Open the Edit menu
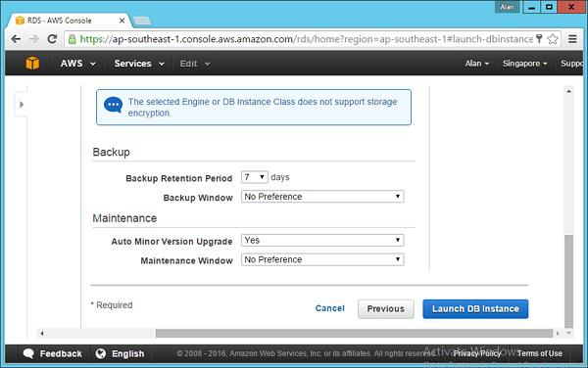 point(195,64)
